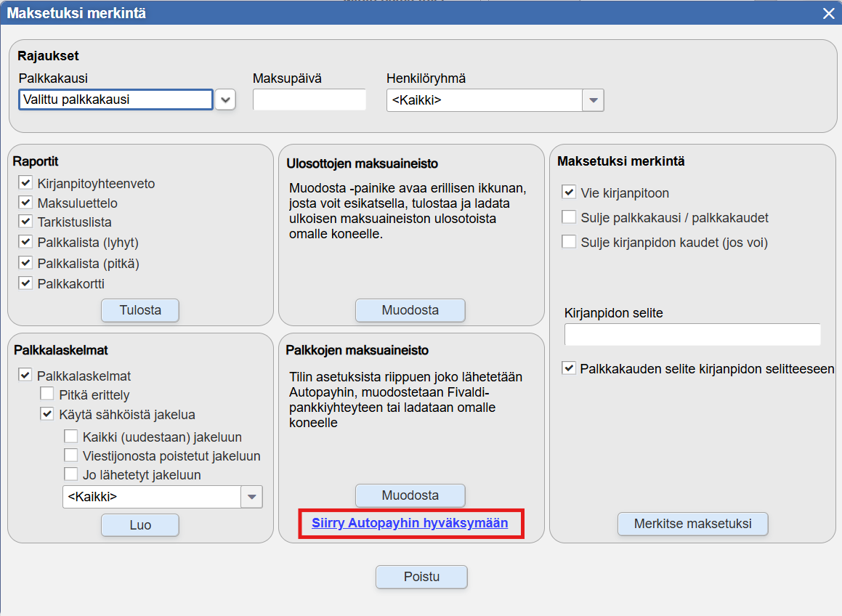Click into the Maksupäivä date field
The width and height of the screenshot is (842, 616).
309,100
